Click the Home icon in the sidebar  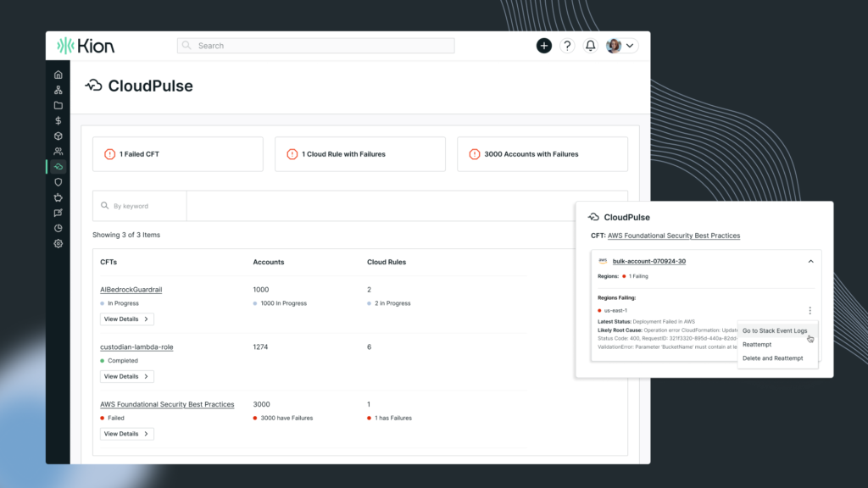point(58,75)
